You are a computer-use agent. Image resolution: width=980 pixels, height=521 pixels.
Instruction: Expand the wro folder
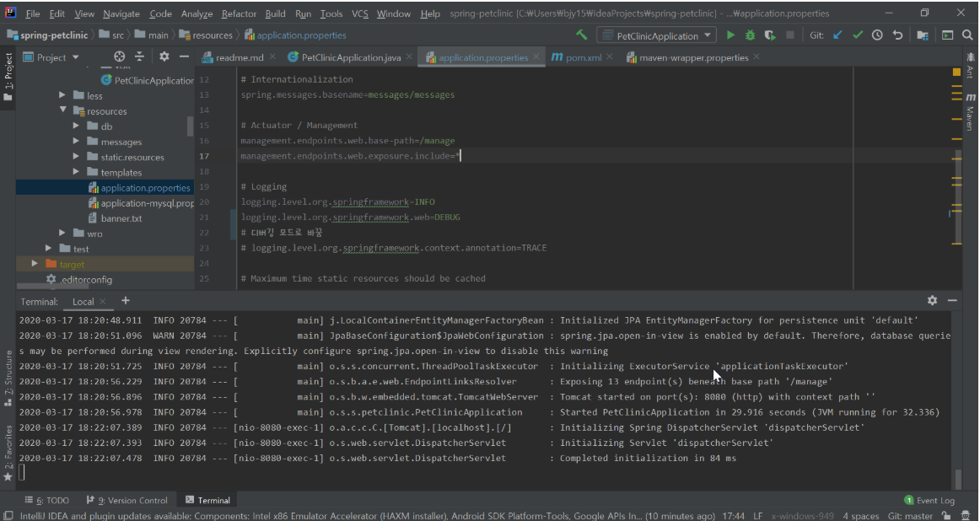tap(62, 233)
